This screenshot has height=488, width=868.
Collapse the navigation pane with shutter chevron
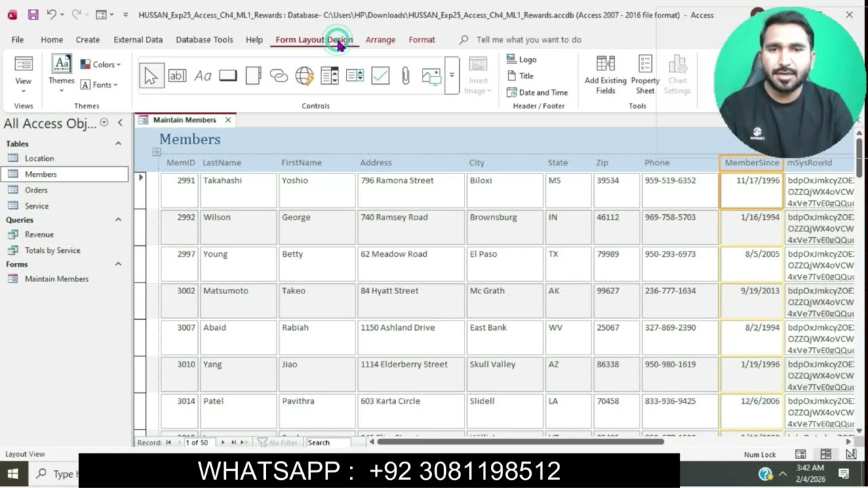(x=120, y=123)
